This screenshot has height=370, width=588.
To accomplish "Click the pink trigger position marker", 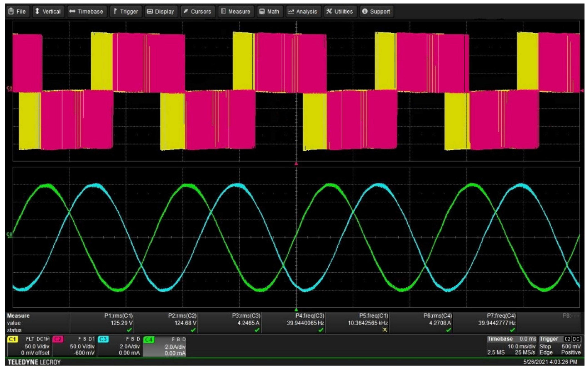I will click(x=296, y=164).
